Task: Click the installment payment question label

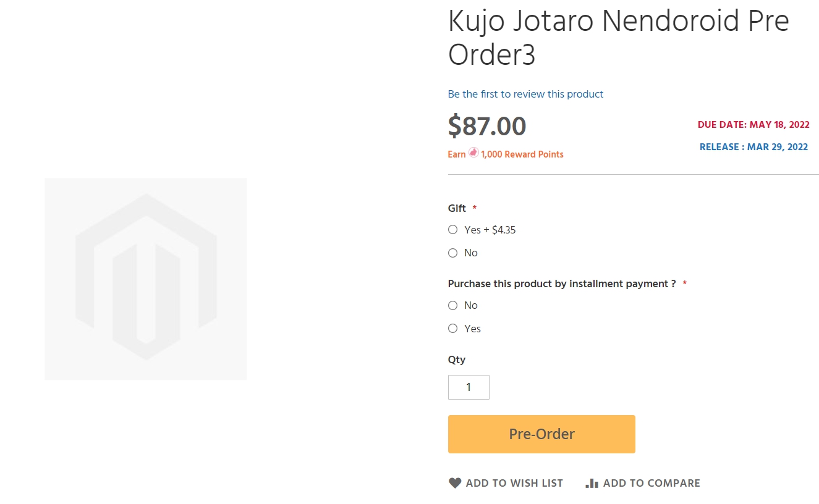Action: pyautogui.click(x=562, y=283)
